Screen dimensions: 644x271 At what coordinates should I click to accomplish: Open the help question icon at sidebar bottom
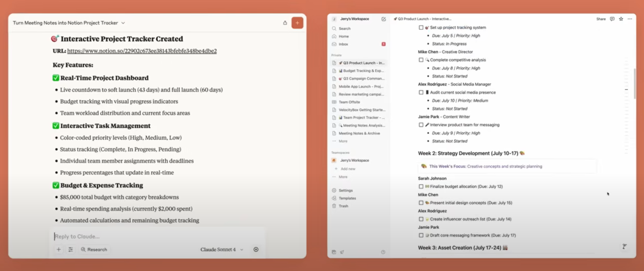383,252
